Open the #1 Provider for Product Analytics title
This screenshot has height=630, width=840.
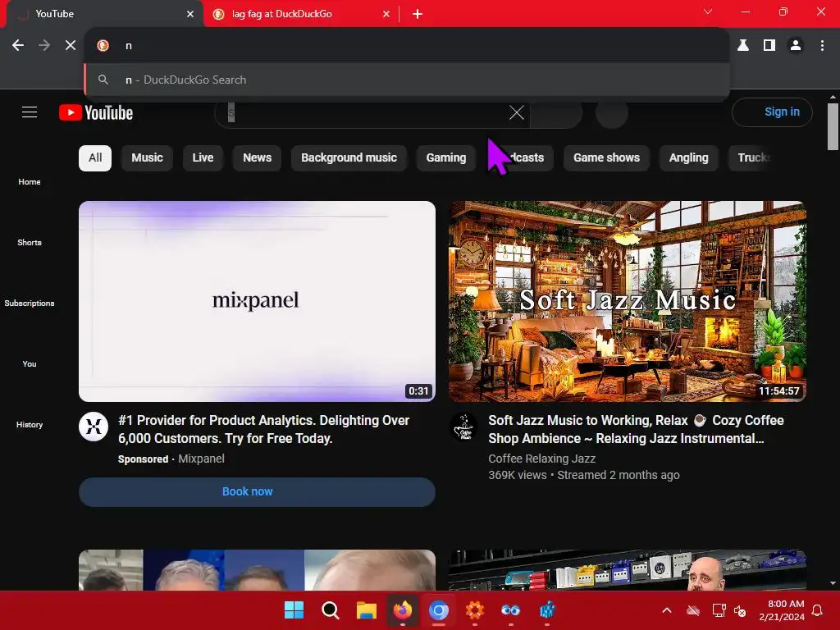(x=263, y=429)
